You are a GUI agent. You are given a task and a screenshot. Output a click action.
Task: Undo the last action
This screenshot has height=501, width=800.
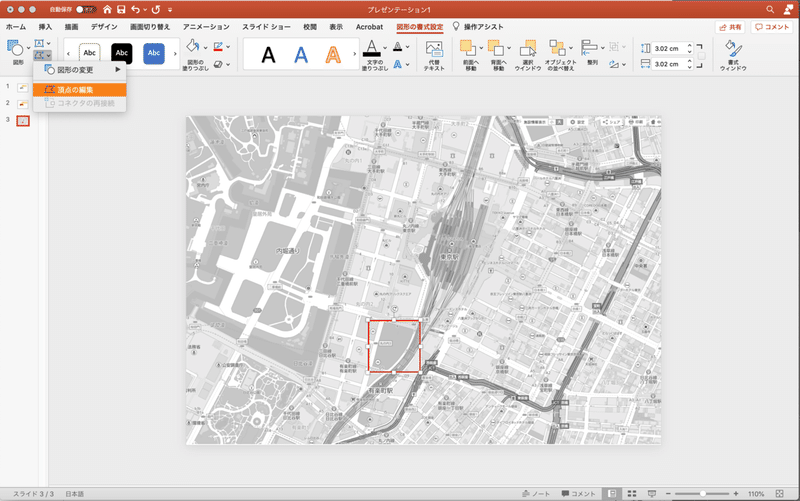pos(135,9)
